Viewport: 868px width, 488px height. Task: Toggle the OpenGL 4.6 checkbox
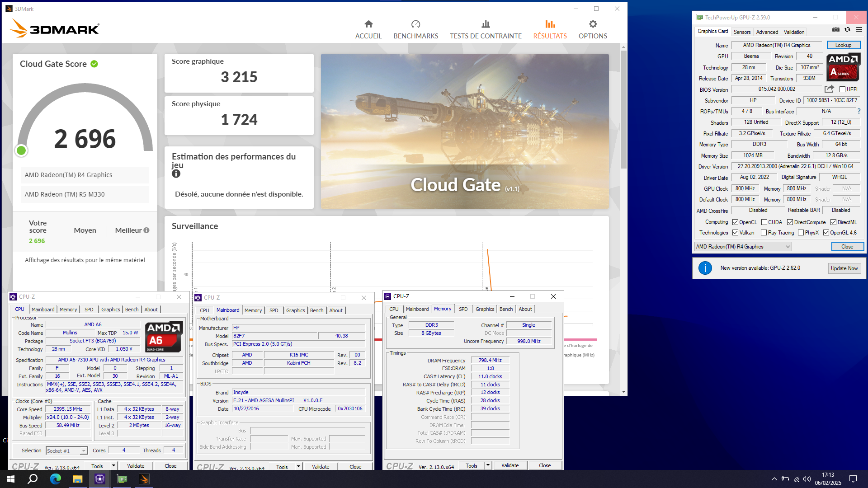(826, 233)
